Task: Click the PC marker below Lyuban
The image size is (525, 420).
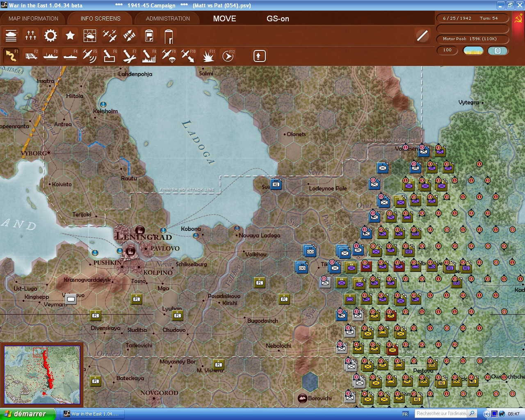Action: (178, 315)
